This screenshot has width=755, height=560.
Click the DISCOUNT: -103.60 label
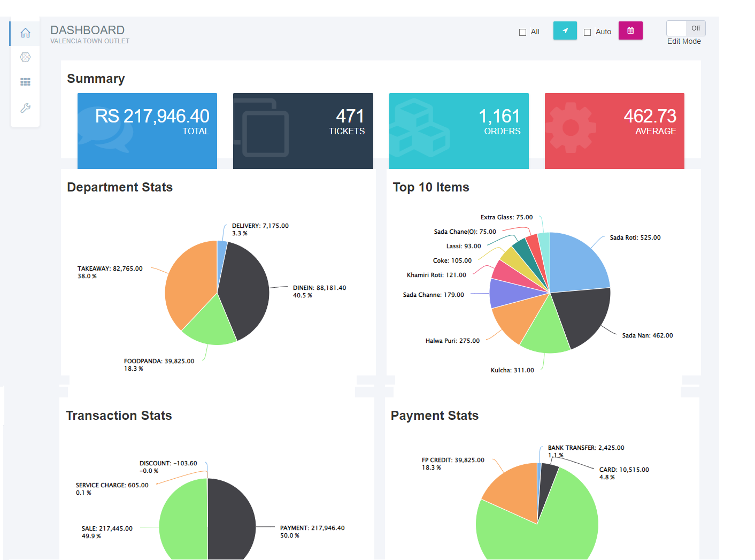pyautogui.click(x=168, y=463)
